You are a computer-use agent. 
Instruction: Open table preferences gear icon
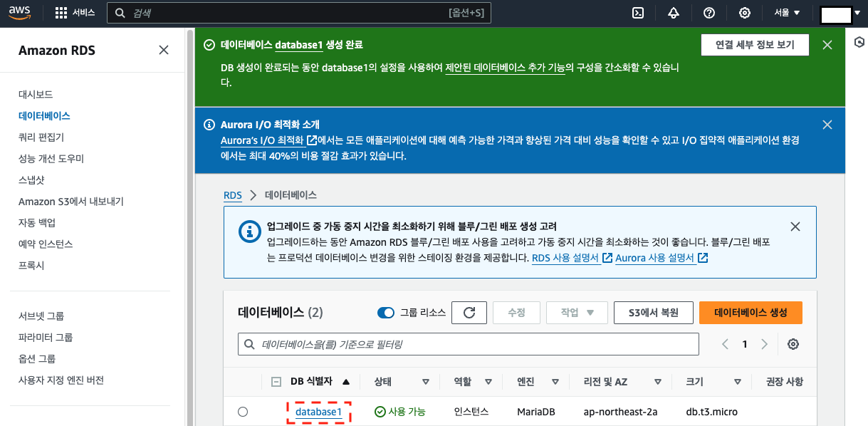pyautogui.click(x=793, y=344)
